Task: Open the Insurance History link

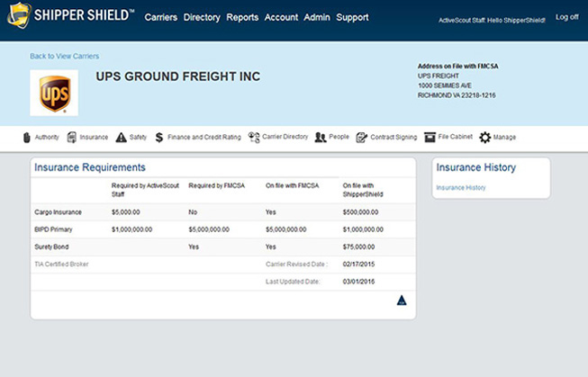Action: pyautogui.click(x=461, y=188)
